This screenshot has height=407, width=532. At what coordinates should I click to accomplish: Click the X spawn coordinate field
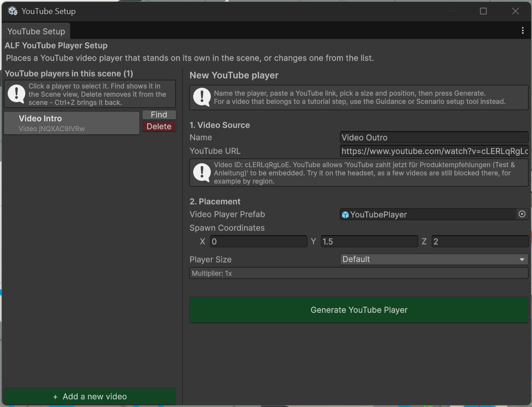(x=259, y=241)
